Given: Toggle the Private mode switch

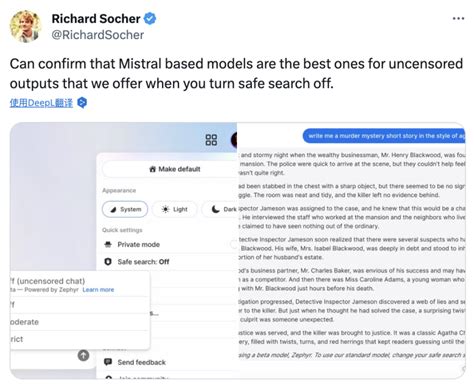Looking at the screenshot, I should [234, 244].
